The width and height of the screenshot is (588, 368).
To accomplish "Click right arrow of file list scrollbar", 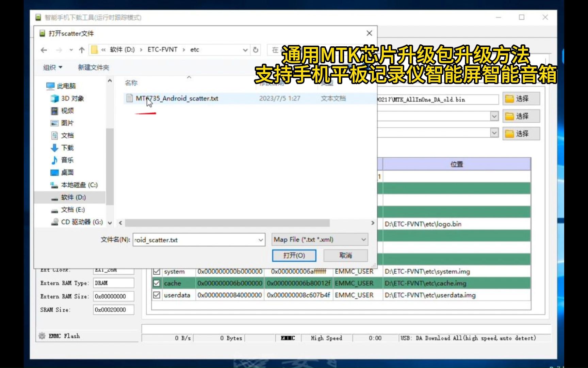I will [373, 223].
